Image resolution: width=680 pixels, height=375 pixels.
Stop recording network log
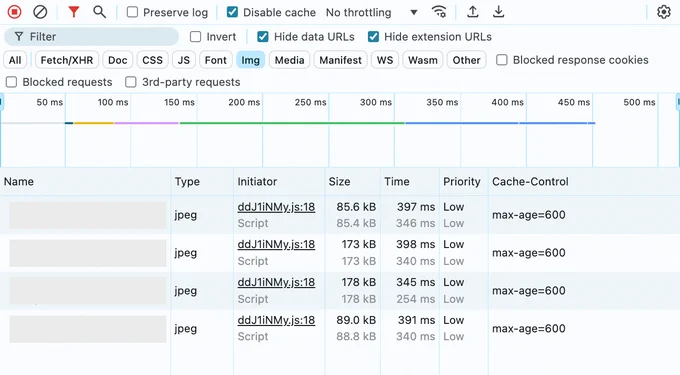(14, 12)
